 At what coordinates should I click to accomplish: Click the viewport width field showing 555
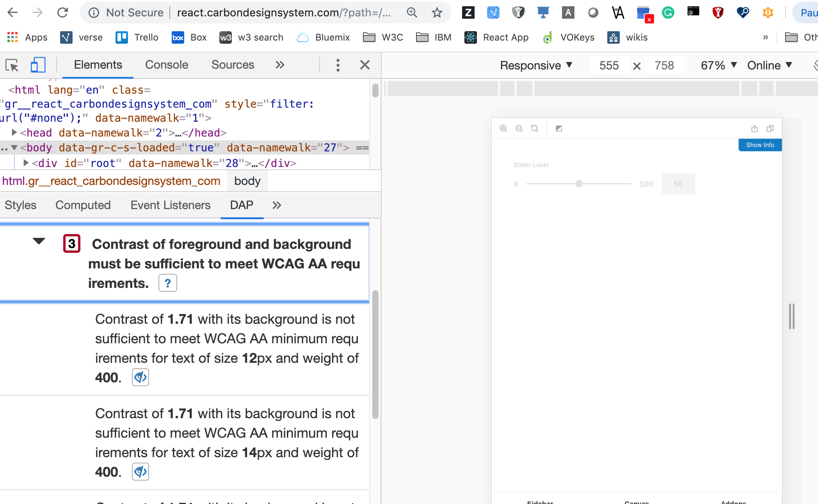(x=608, y=65)
